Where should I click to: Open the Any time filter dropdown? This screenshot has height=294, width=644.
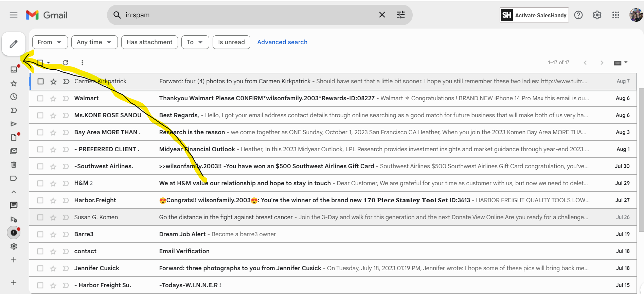coord(94,42)
